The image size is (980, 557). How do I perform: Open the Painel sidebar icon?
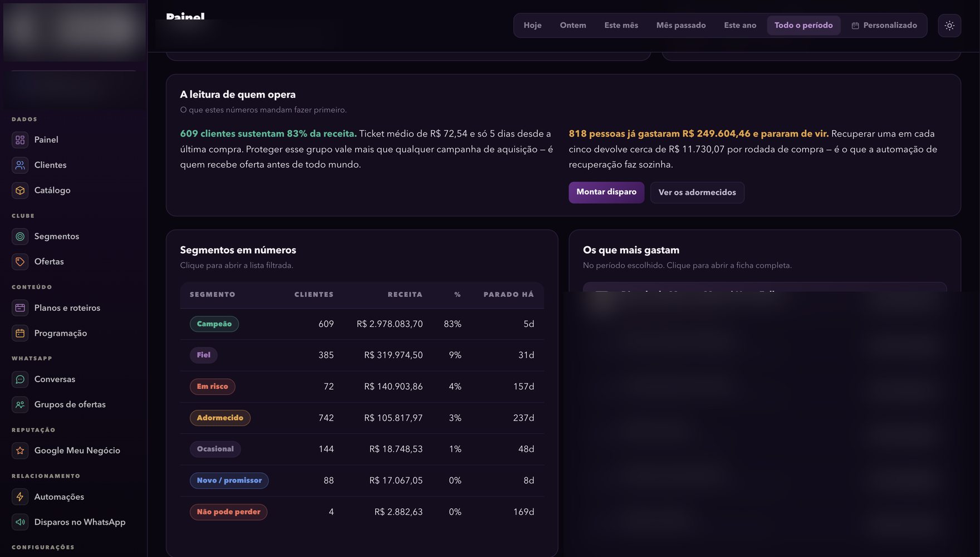[20, 140]
